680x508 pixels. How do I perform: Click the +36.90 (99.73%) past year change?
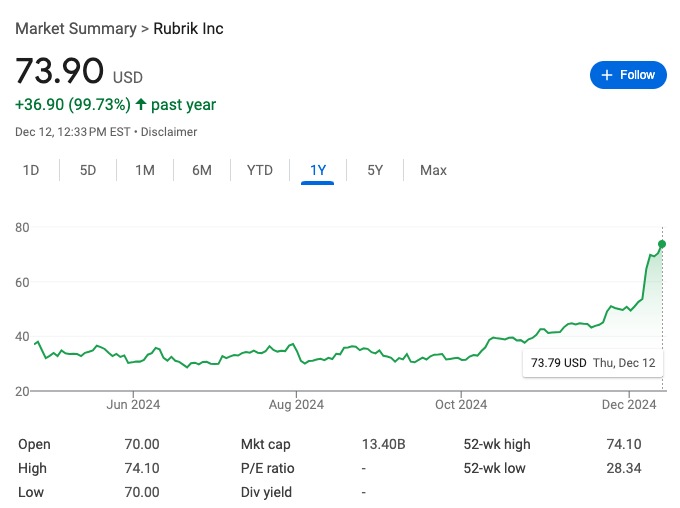115,105
